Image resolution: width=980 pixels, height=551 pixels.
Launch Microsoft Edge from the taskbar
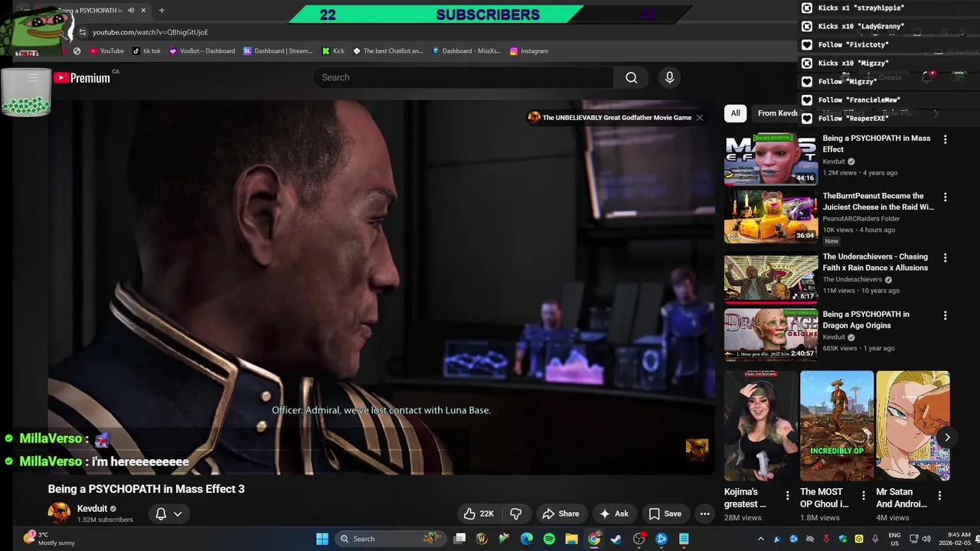coord(527,539)
